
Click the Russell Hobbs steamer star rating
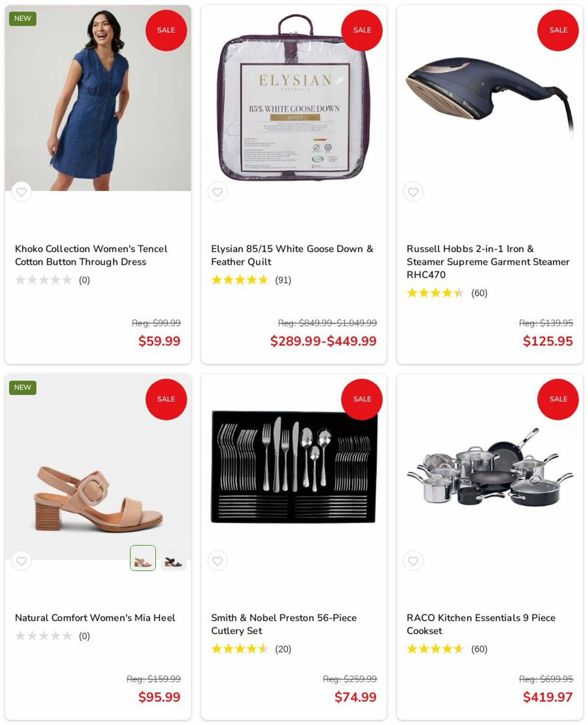coord(435,293)
